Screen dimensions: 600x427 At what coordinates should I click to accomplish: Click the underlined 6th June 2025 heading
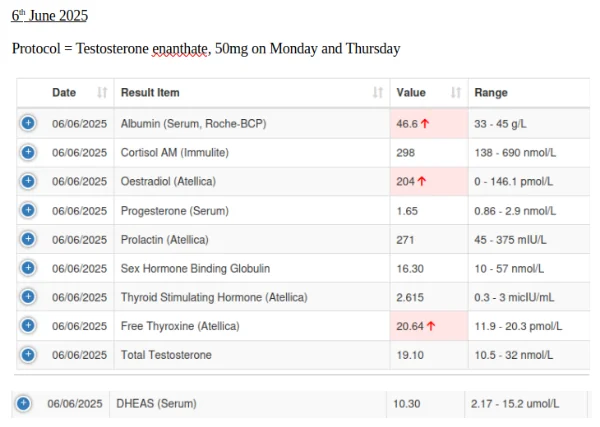50,16
